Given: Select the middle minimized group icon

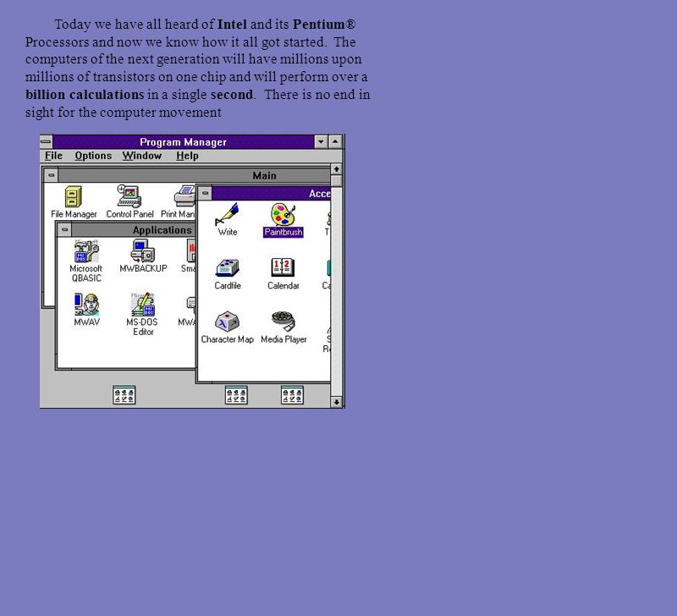Looking at the screenshot, I should coord(236,395).
